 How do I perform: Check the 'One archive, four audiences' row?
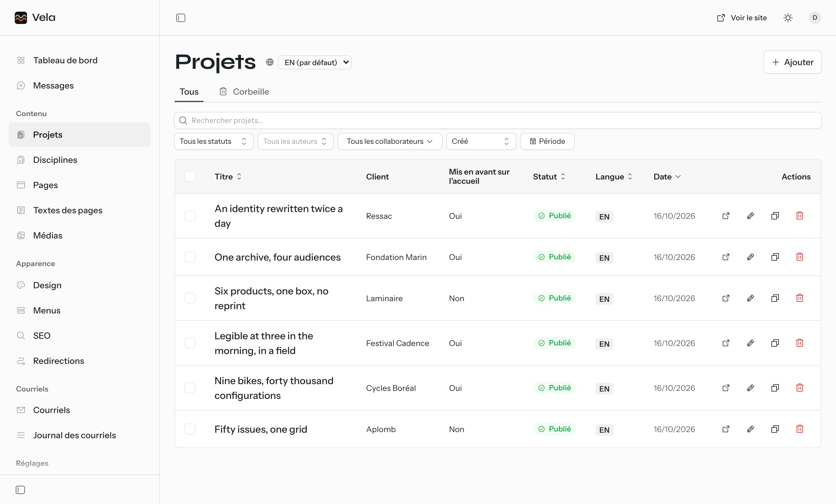pos(190,257)
